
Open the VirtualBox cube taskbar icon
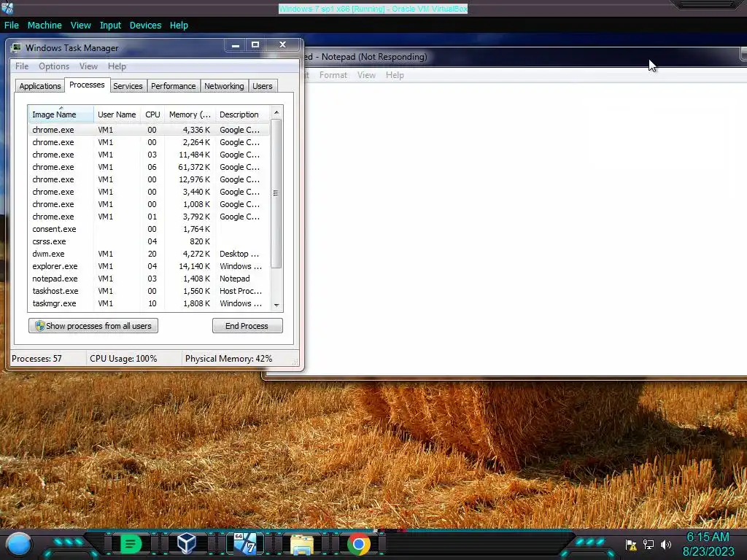(186, 543)
